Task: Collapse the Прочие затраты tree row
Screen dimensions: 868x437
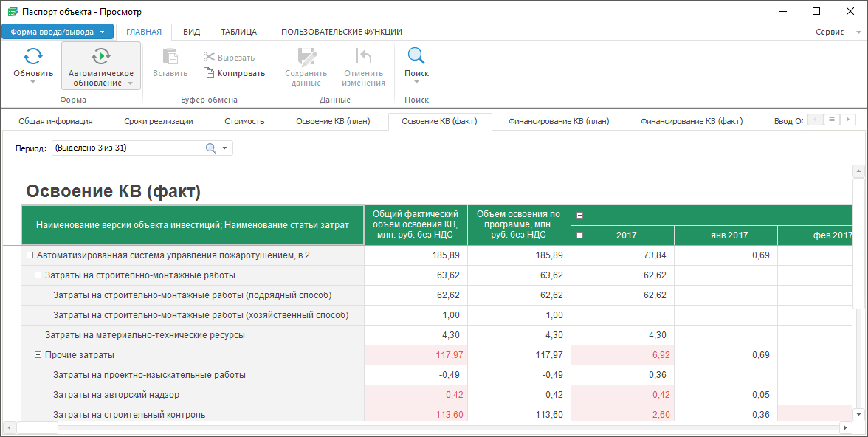Action: tap(38, 355)
